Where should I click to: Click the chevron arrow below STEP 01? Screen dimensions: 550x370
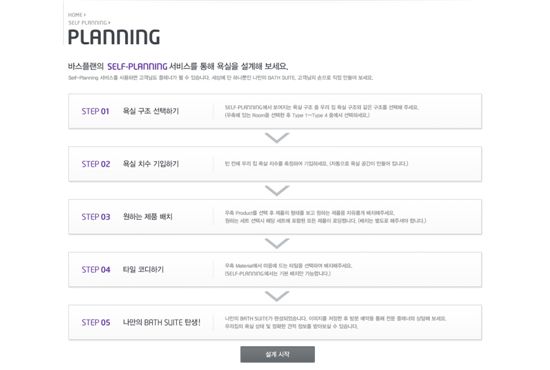[x=277, y=137]
